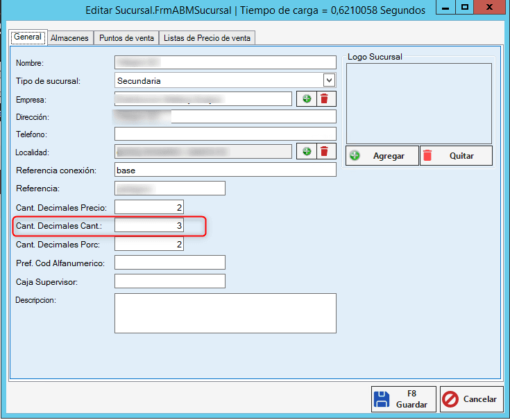Click the Telefono input field
The width and height of the screenshot is (510, 420).
(x=225, y=134)
